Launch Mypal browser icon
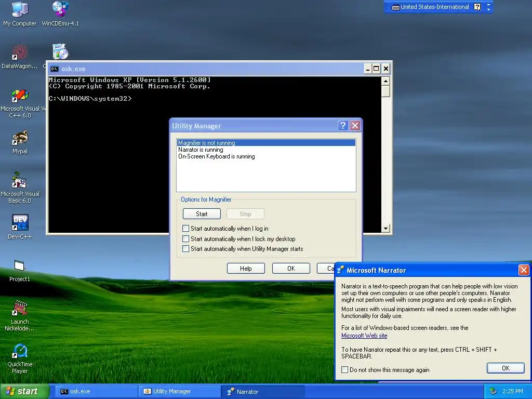This screenshot has width=532, height=399. (x=20, y=142)
